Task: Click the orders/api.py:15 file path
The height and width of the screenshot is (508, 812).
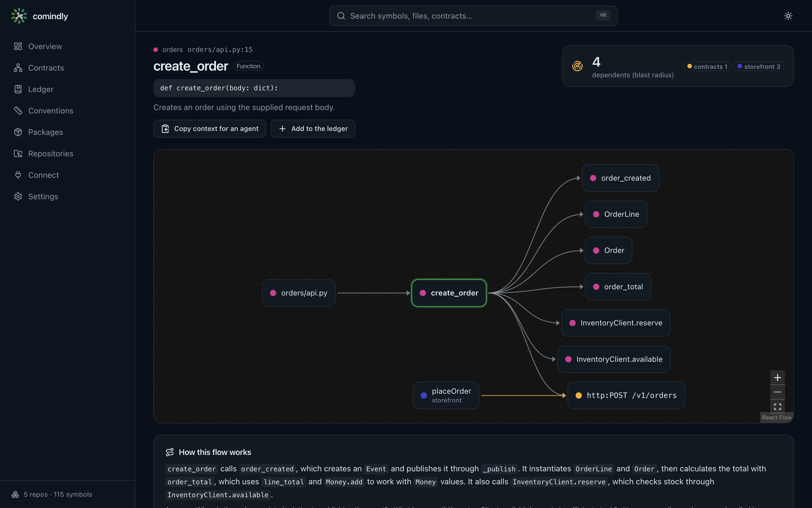Action: tap(220, 50)
